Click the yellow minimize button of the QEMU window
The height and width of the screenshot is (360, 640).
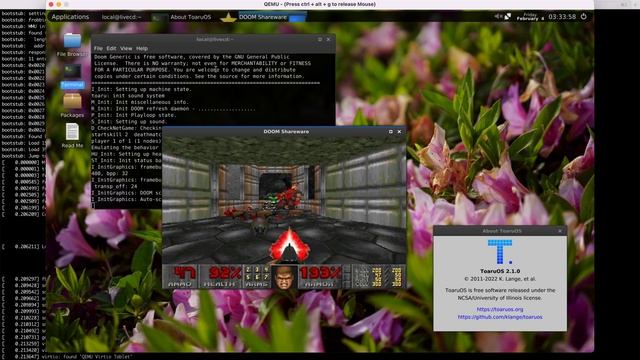(59, 4)
